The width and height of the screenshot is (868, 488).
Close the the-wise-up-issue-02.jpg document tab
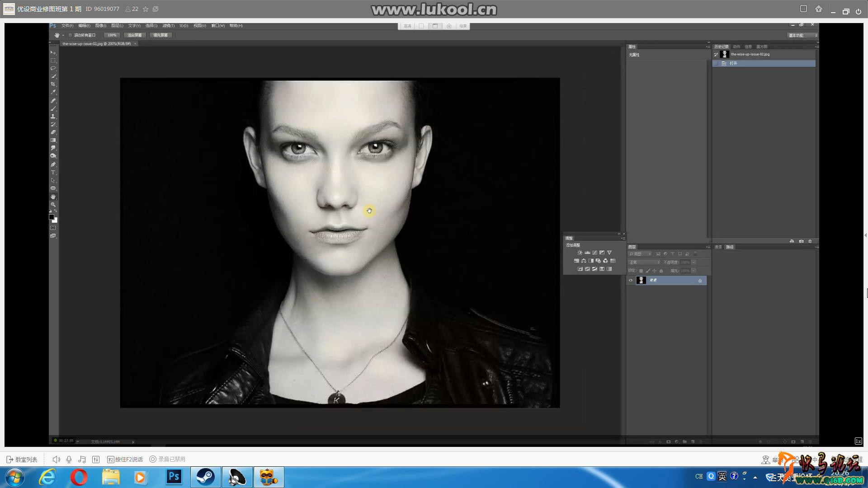coord(135,44)
